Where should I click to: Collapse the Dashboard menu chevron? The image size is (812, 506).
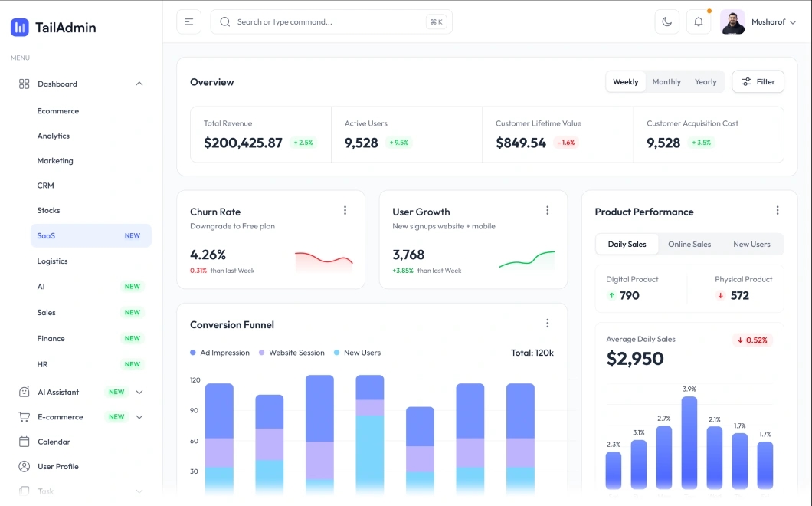point(139,84)
